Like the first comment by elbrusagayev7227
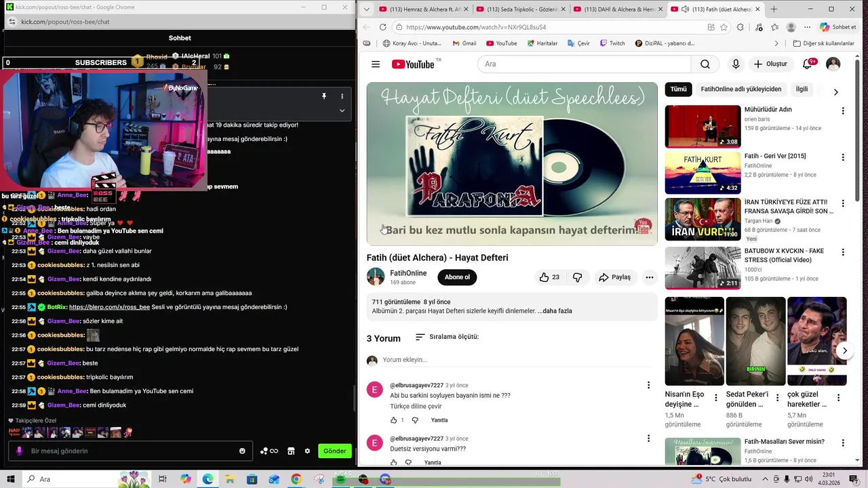Viewport: 868px width, 488px height. pos(393,420)
